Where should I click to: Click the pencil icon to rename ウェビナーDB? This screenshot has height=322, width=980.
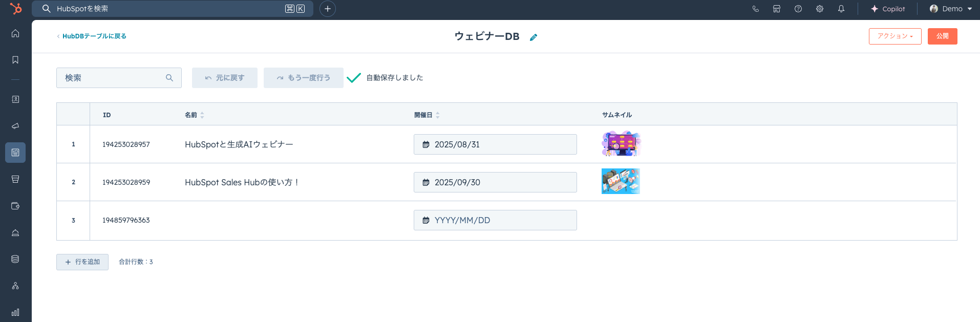(x=534, y=37)
